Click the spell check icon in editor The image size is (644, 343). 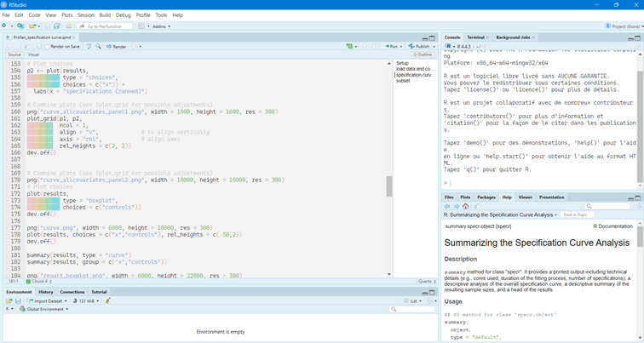point(88,47)
